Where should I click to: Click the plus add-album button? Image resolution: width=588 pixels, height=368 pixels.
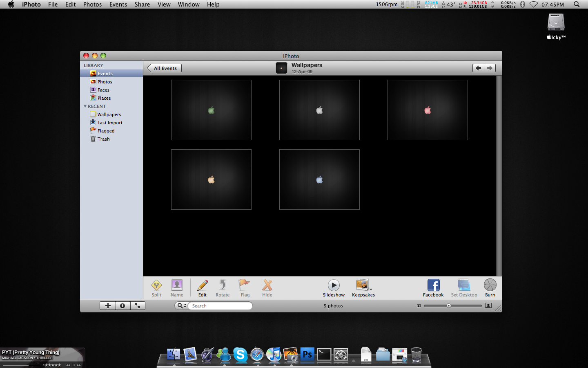coord(108,305)
